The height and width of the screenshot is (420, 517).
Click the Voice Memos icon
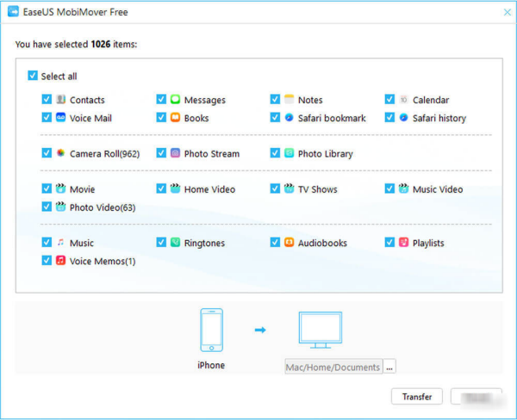tap(61, 260)
